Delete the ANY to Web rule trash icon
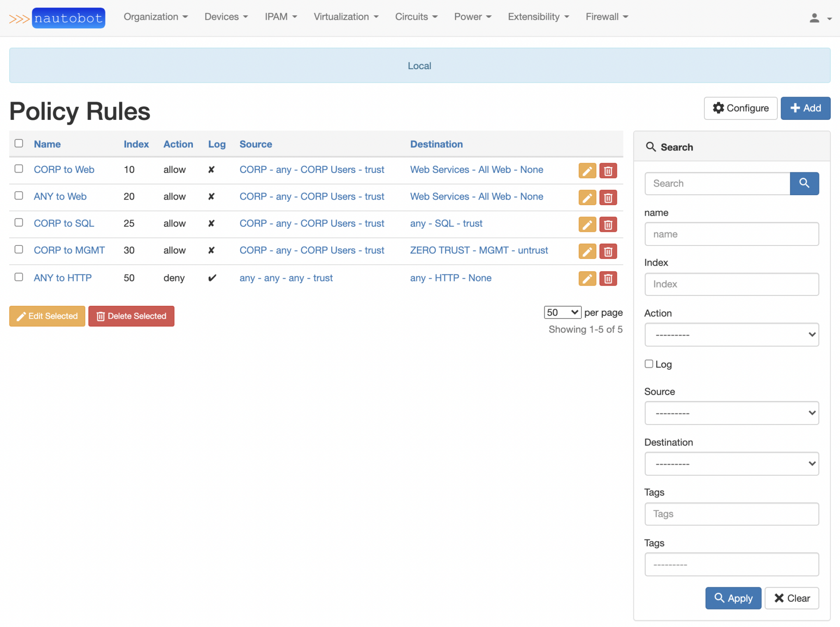The height and width of the screenshot is (627, 840). click(x=608, y=197)
